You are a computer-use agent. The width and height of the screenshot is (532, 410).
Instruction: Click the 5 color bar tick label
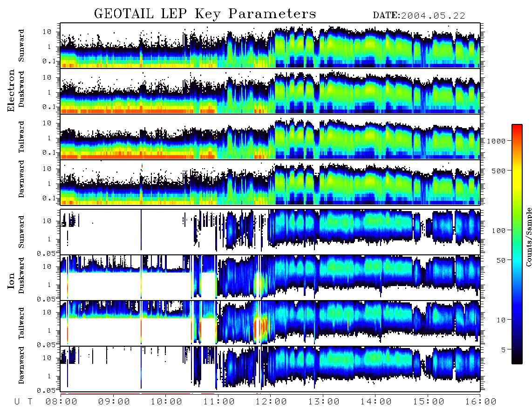click(504, 349)
